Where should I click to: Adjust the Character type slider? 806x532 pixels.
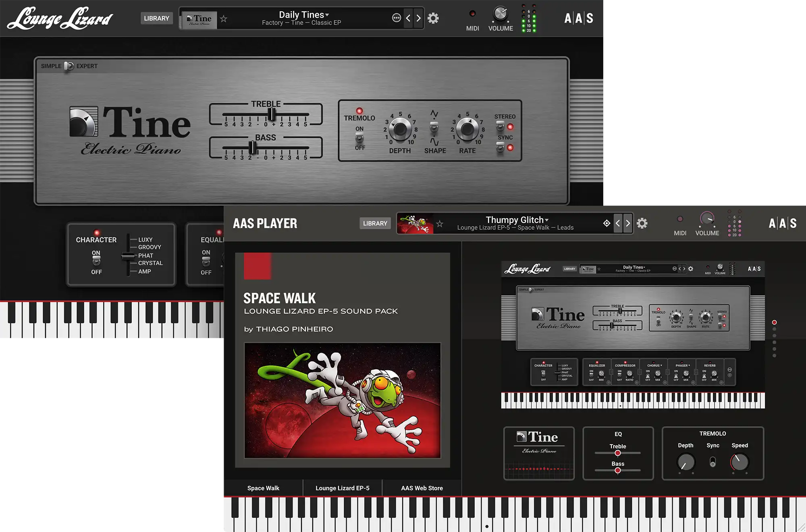pyautogui.click(x=128, y=255)
